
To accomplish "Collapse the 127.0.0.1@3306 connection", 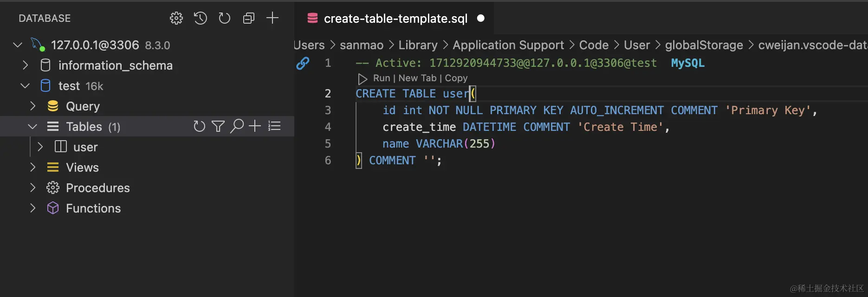I will point(18,45).
